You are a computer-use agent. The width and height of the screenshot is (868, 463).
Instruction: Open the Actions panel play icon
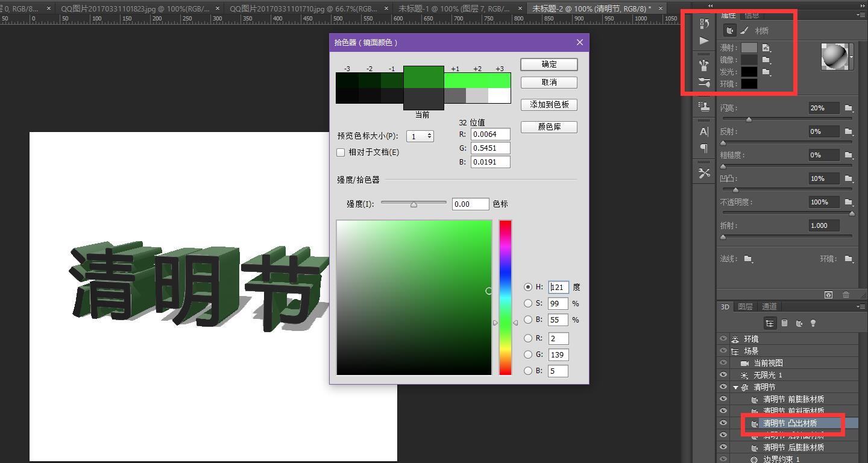(704, 41)
